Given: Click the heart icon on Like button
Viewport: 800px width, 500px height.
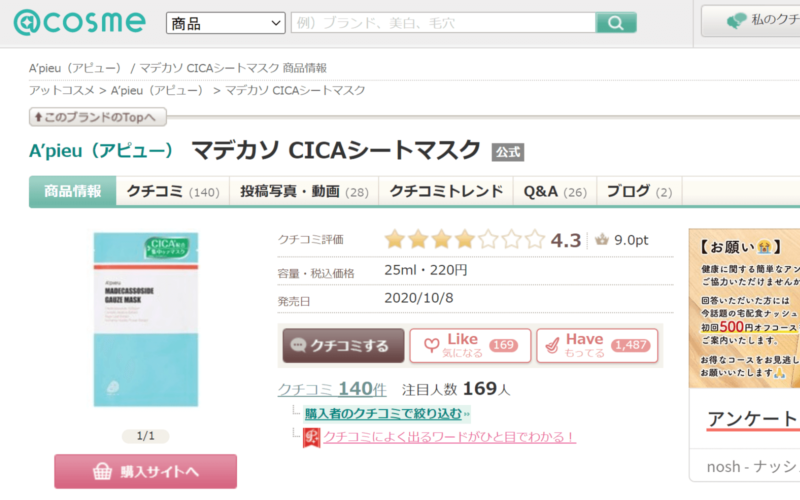Looking at the screenshot, I should (432, 345).
